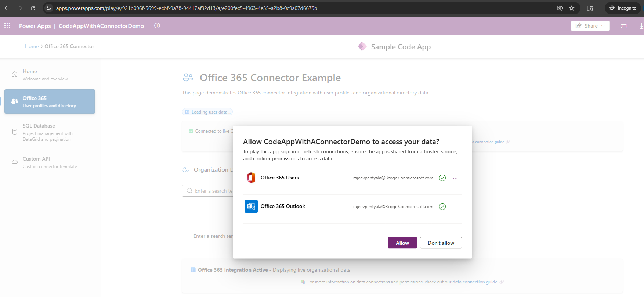Toggle the hamburger navigation menu

pyautogui.click(x=13, y=46)
